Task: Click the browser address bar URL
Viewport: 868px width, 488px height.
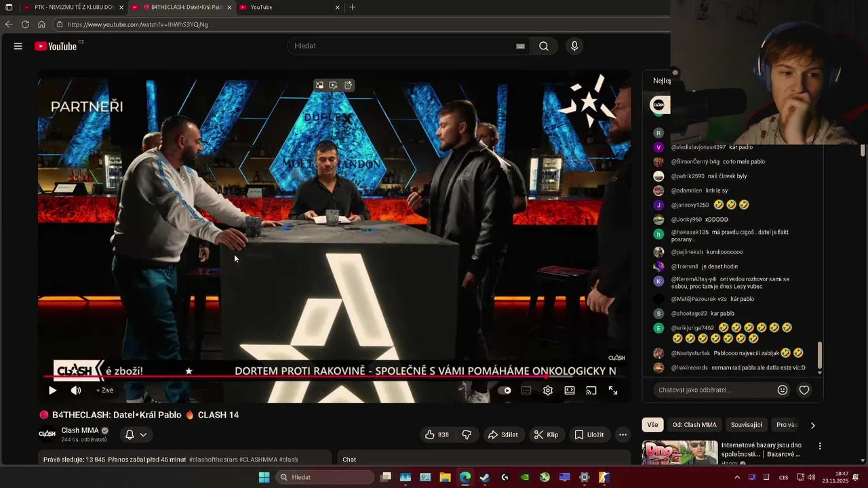Action: pos(138,24)
